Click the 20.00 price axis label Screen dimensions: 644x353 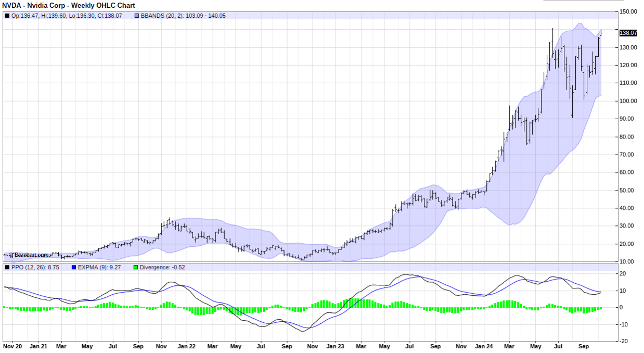click(x=628, y=244)
